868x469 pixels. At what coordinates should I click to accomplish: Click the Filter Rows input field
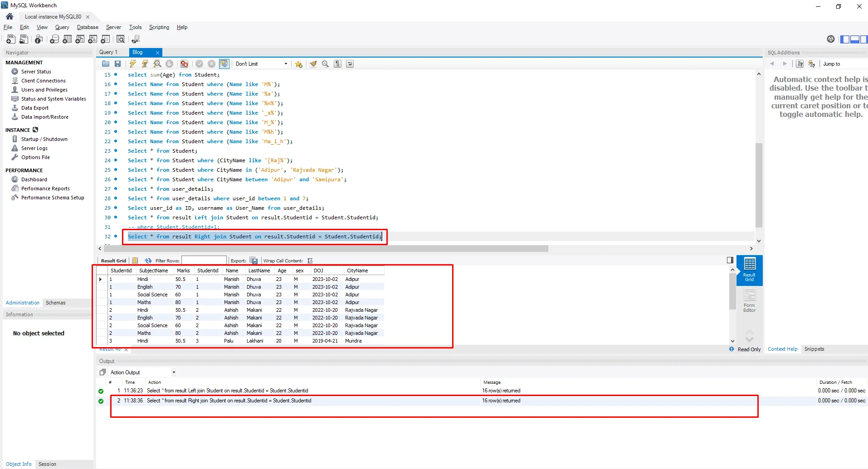click(x=204, y=261)
